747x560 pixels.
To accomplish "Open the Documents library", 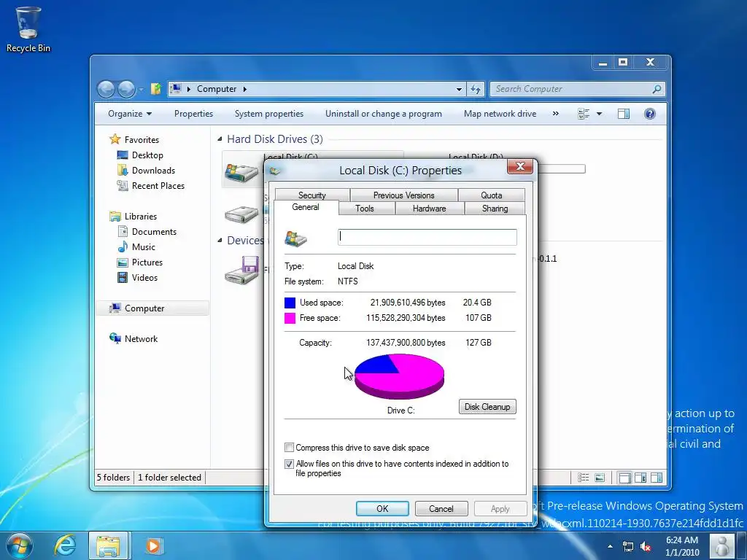I will pyautogui.click(x=154, y=231).
